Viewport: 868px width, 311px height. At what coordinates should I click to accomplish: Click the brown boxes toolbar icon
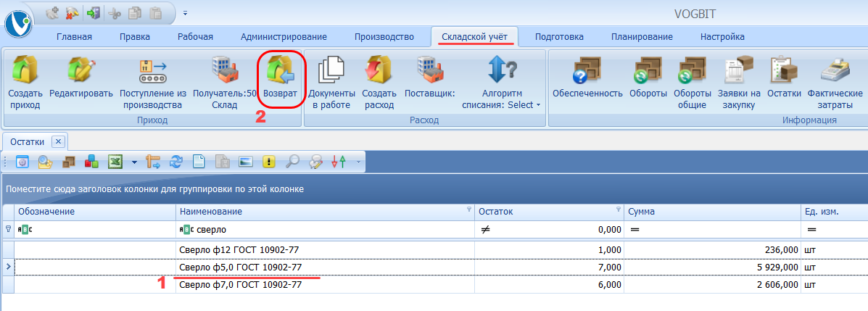[68, 162]
